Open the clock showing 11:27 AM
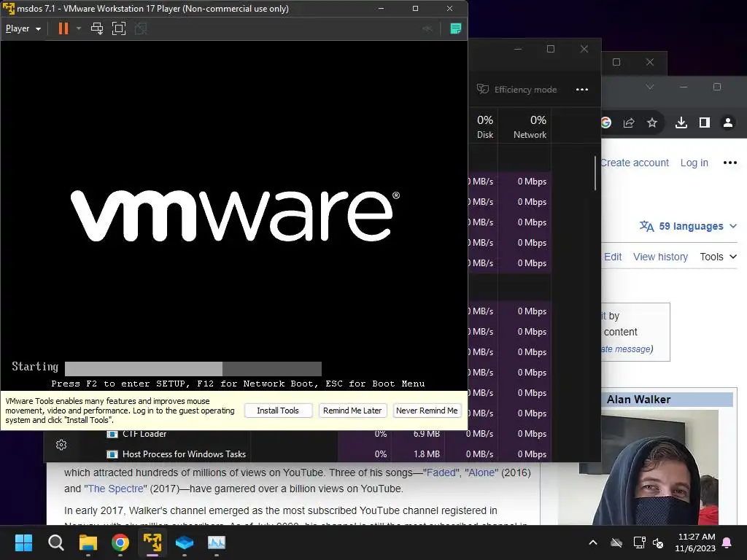This screenshot has width=747, height=560. click(x=695, y=542)
